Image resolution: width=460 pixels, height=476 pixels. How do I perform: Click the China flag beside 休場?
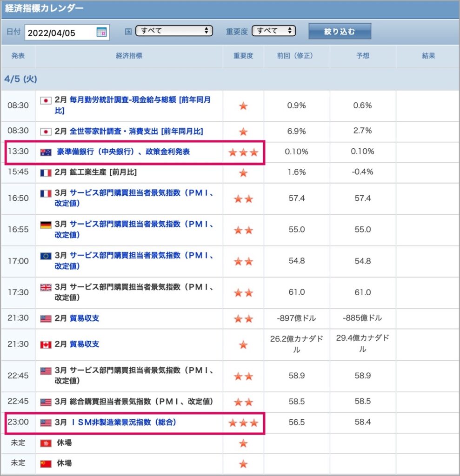46,463
